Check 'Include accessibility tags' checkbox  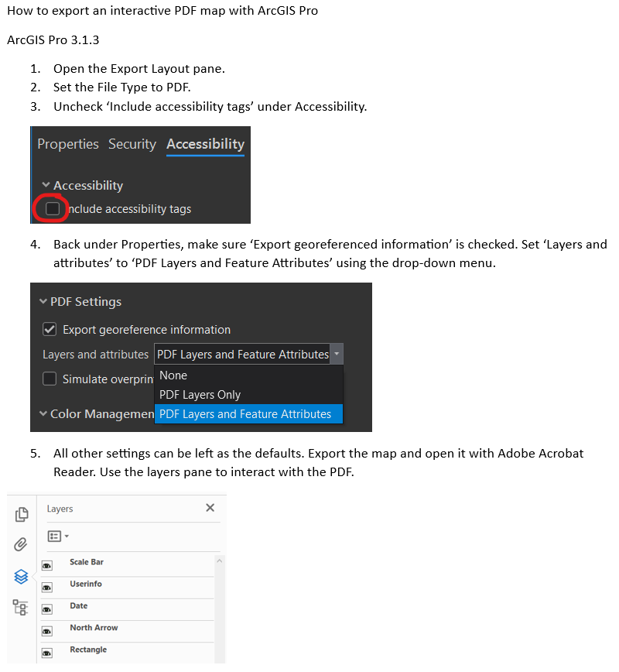click(53, 208)
